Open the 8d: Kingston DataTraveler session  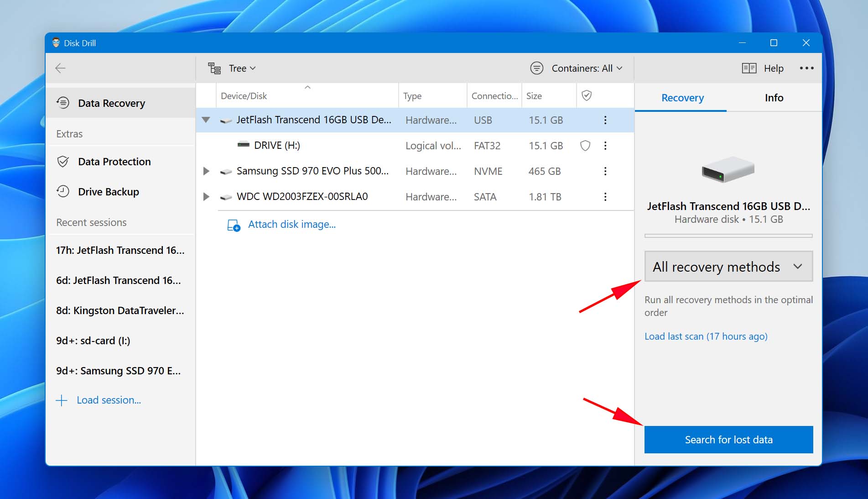pyautogui.click(x=120, y=310)
